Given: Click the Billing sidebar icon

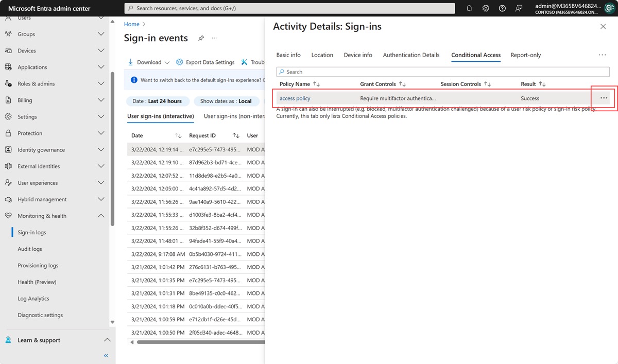Looking at the screenshot, I should (8, 100).
